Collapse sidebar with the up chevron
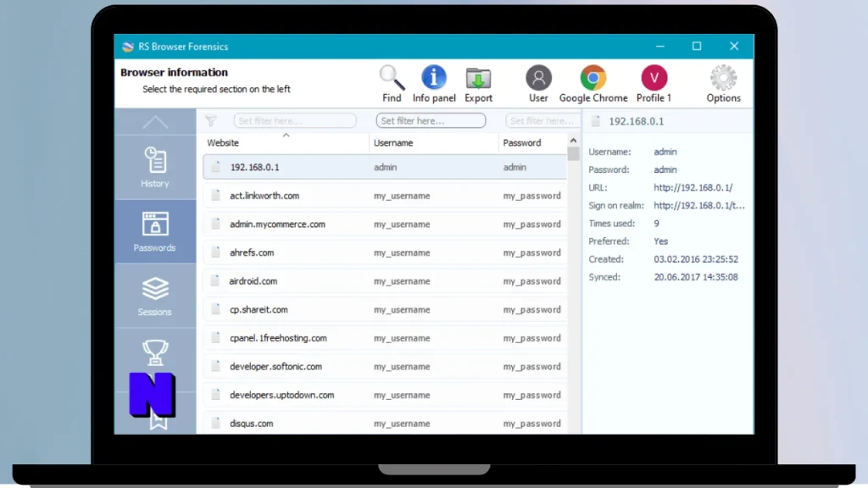The width and height of the screenshot is (868, 488). pyautogui.click(x=155, y=122)
